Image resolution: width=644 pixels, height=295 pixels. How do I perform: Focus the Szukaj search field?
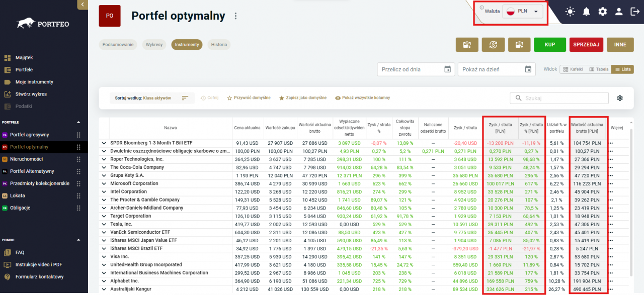[x=559, y=98]
